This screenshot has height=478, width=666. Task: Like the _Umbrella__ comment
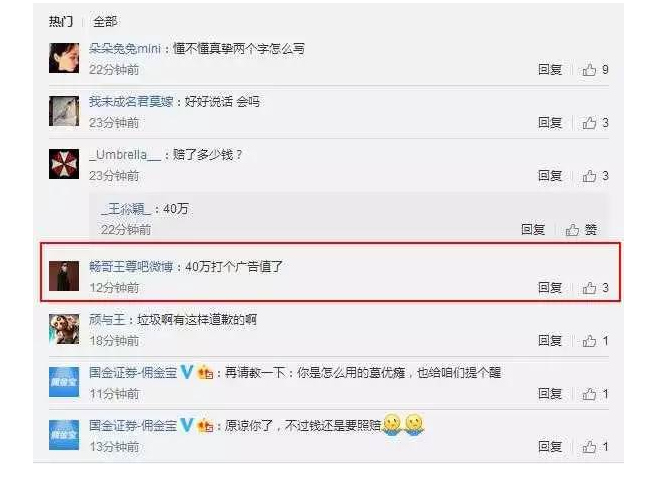tap(595, 175)
